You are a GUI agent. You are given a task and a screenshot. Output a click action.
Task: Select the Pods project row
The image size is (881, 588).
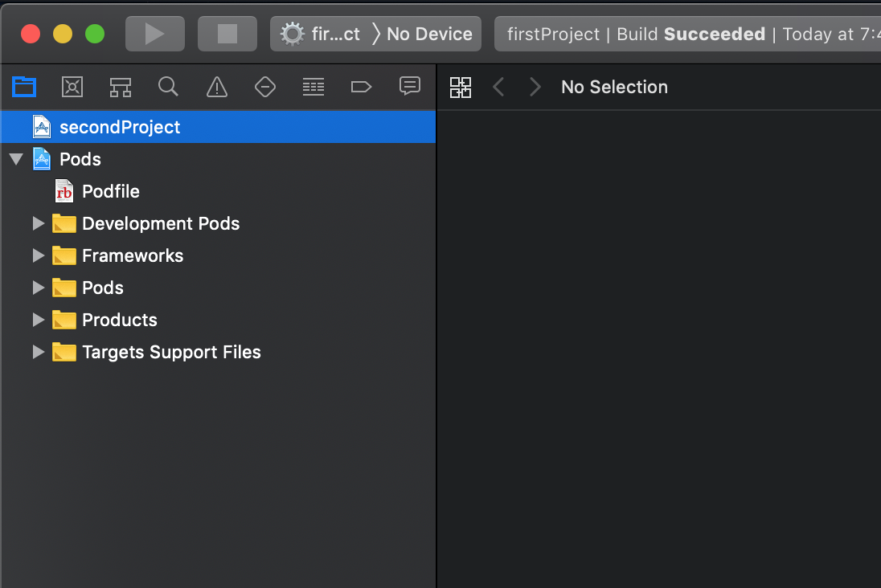(x=218, y=159)
